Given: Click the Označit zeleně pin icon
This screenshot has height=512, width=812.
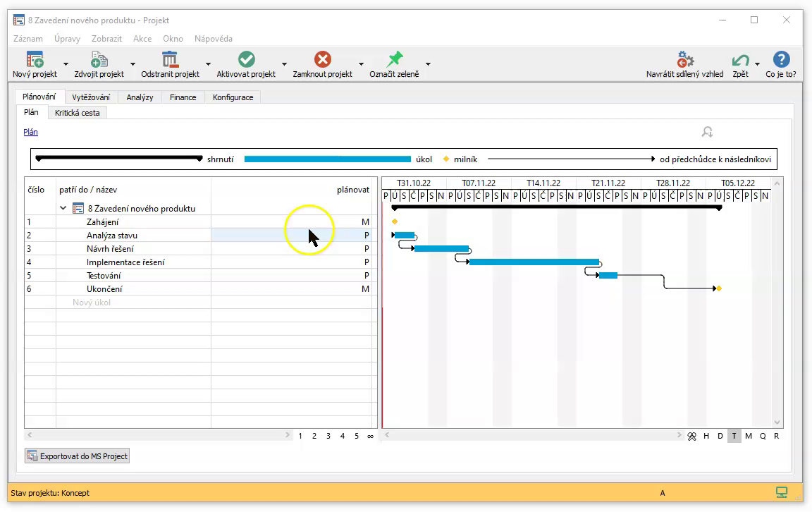Looking at the screenshot, I should point(394,60).
